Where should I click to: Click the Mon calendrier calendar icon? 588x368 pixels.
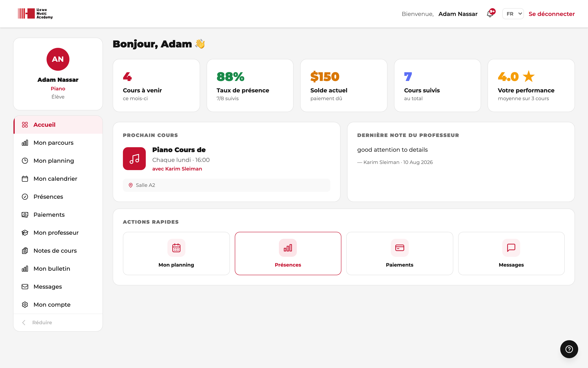(25, 179)
